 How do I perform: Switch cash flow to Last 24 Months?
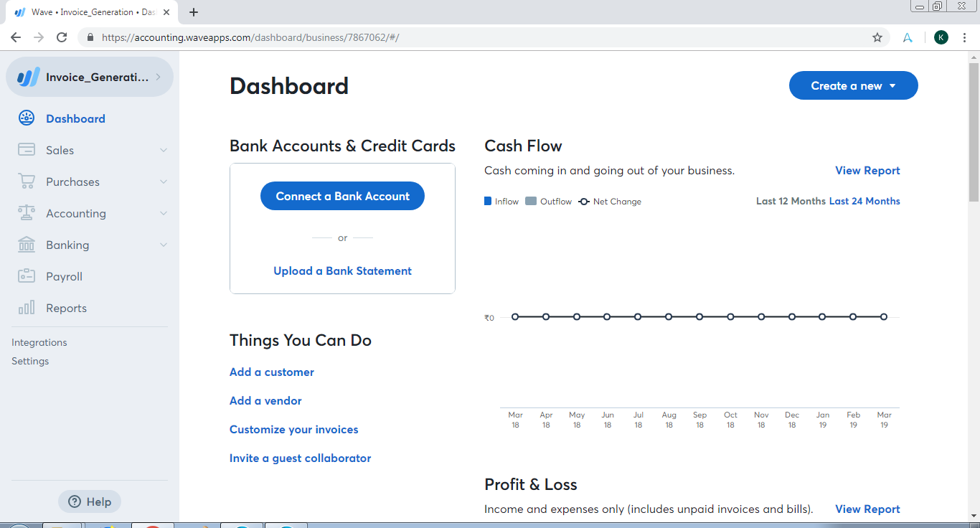coord(864,202)
